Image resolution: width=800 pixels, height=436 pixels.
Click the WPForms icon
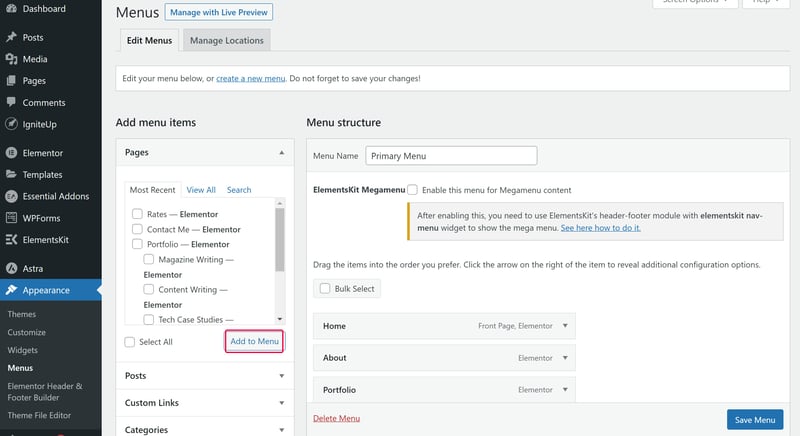coord(11,218)
